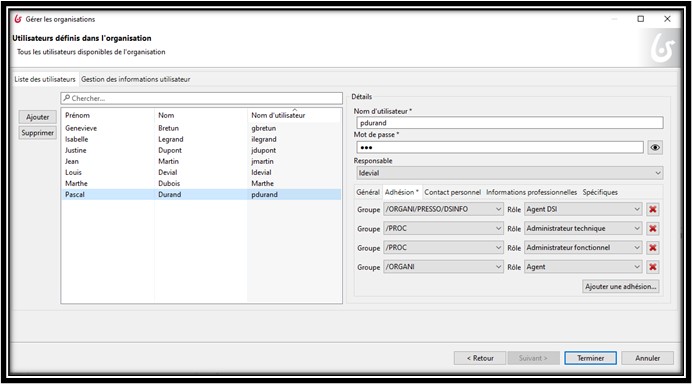The width and height of the screenshot is (692, 384).
Task: Cancel with the Annuler button
Action: 647,358
